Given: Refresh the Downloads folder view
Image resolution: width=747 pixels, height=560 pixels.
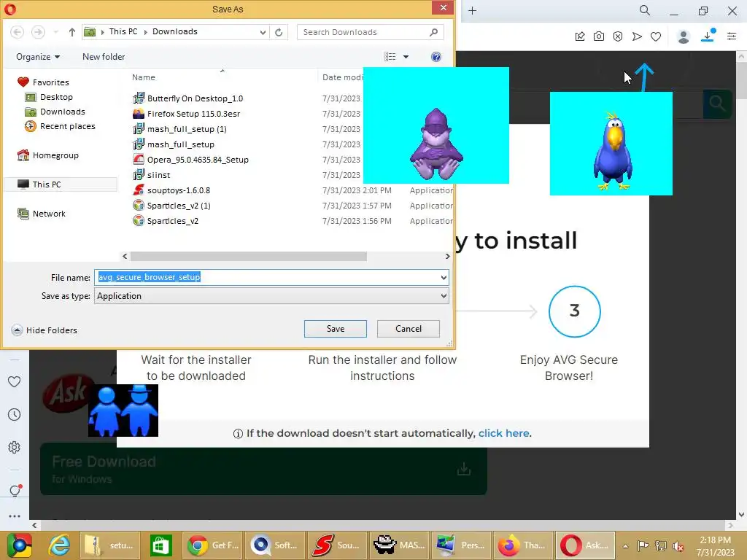Looking at the screenshot, I should 279,32.
